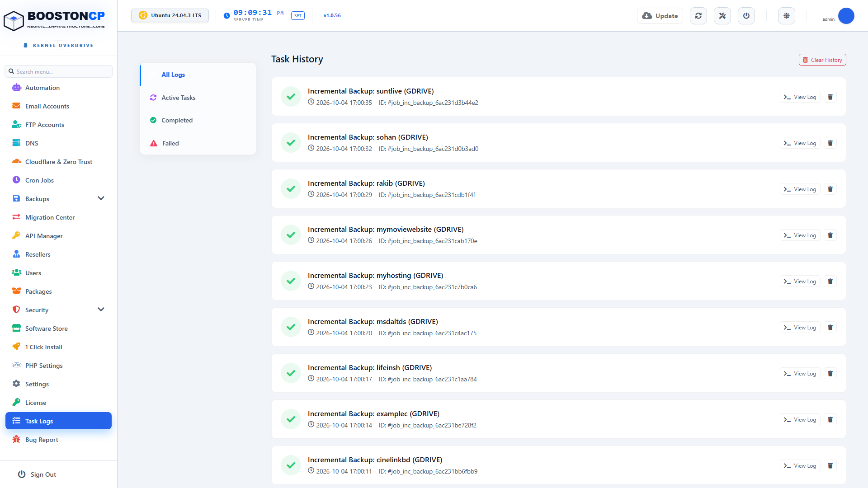The height and width of the screenshot is (488, 868).
Task: Delete the sohan backup log entry
Action: [830, 143]
